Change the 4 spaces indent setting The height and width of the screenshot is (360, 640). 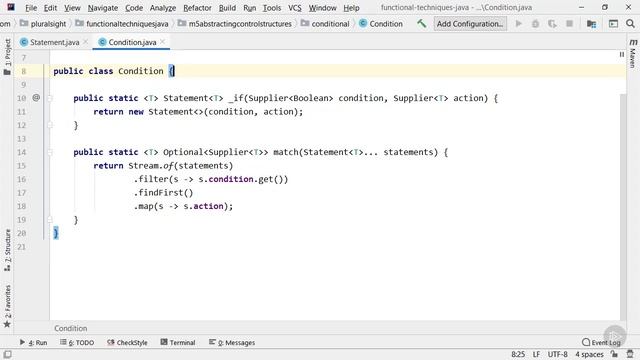click(589, 354)
